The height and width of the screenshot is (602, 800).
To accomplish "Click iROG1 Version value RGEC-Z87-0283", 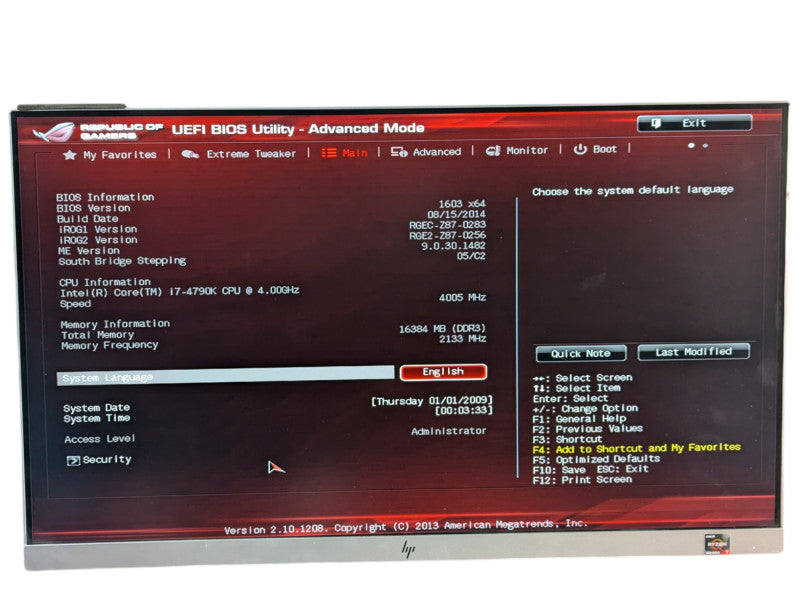I will click(x=447, y=225).
